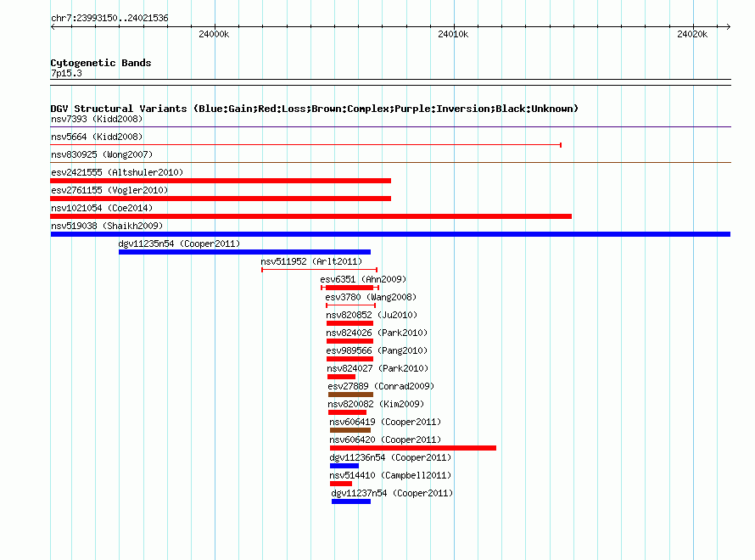Click the esv3780 (Wang2008) label
Screen dimensions: 755x560
pos(371,297)
